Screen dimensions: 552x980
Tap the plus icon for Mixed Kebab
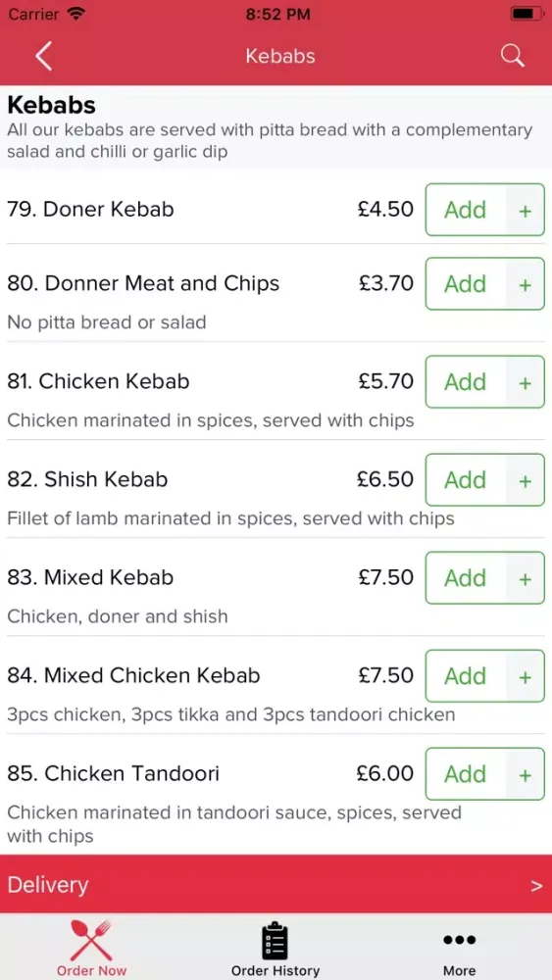click(x=526, y=578)
